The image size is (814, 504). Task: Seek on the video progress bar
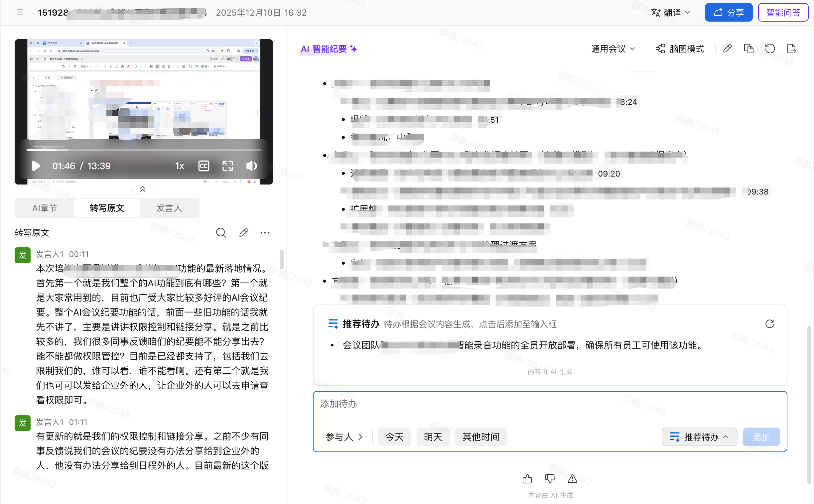144,150
